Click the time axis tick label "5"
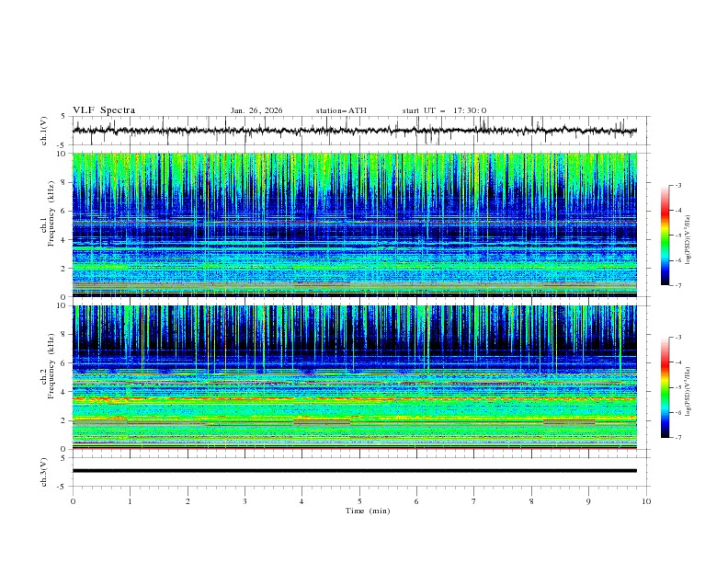The height and width of the screenshot is (563, 728). (x=359, y=501)
